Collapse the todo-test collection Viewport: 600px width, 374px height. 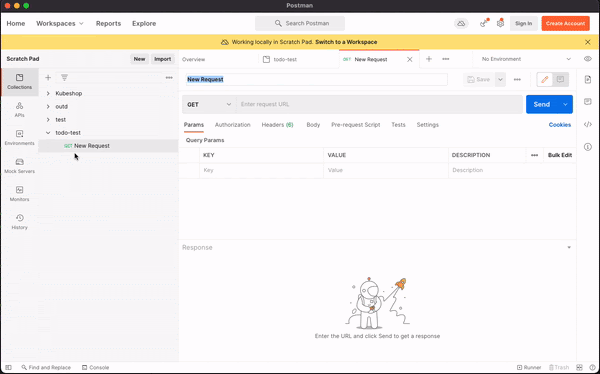pyautogui.click(x=48, y=133)
